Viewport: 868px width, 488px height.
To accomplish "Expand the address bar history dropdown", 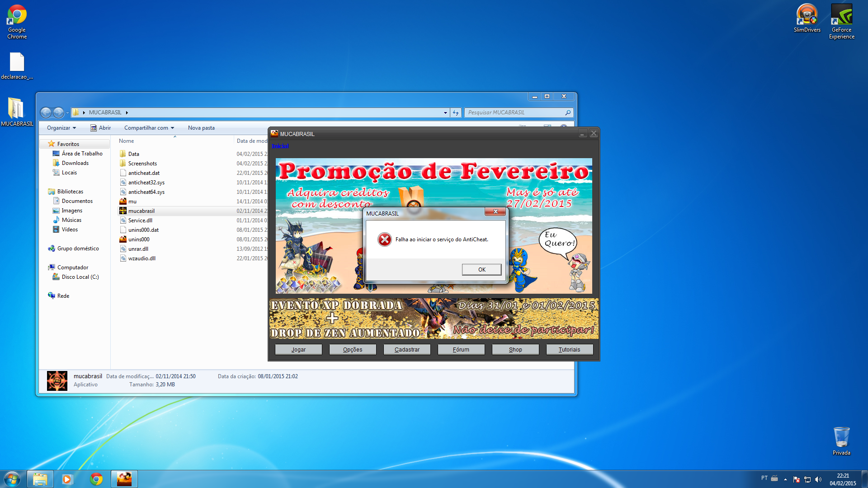I will click(445, 113).
